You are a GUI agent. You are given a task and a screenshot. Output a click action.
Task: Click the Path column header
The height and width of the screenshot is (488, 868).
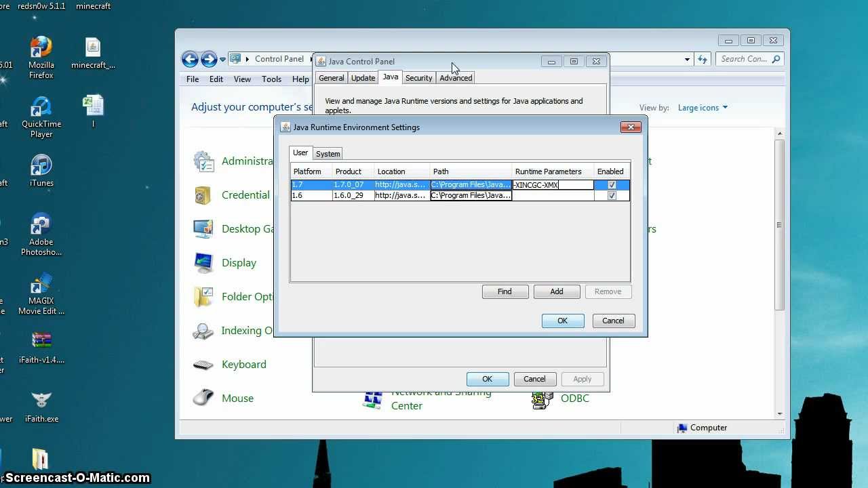pyautogui.click(x=471, y=171)
